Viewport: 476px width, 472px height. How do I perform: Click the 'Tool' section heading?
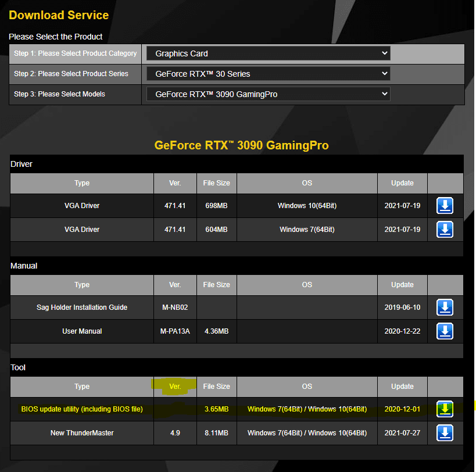18,367
